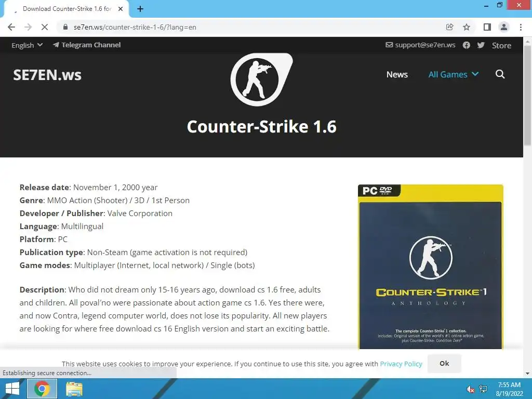Expand the English language dropdown
Screen dimensions: 532x399
coord(27,45)
